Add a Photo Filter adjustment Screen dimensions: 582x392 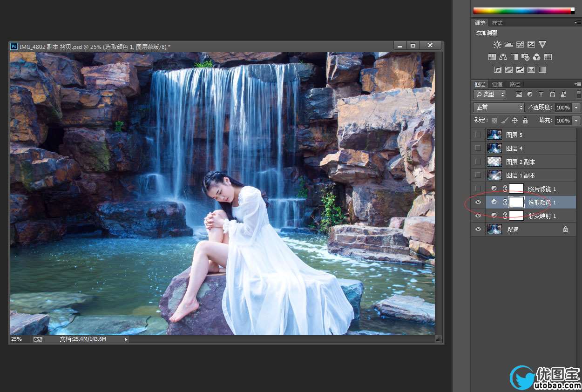526,57
